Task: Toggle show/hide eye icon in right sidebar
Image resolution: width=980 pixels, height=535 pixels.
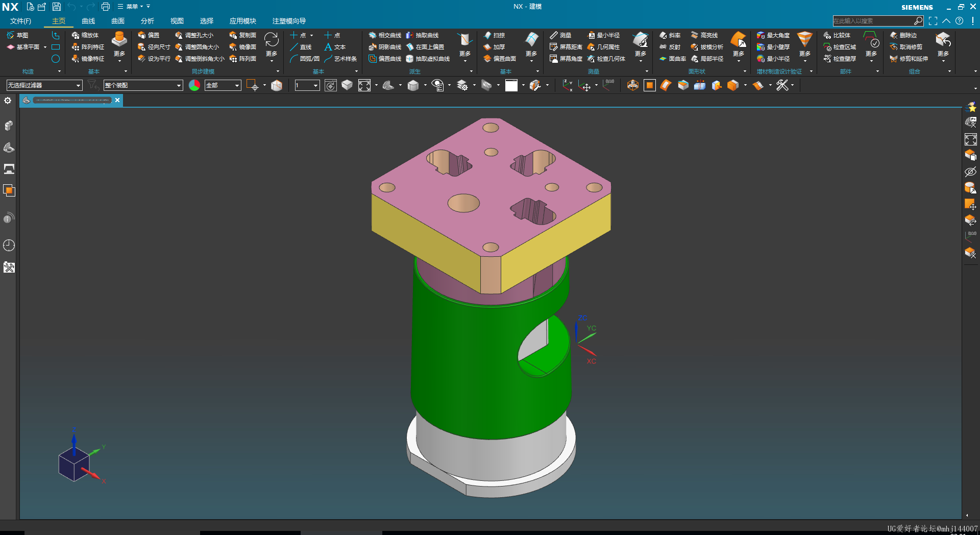Action: tap(970, 172)
